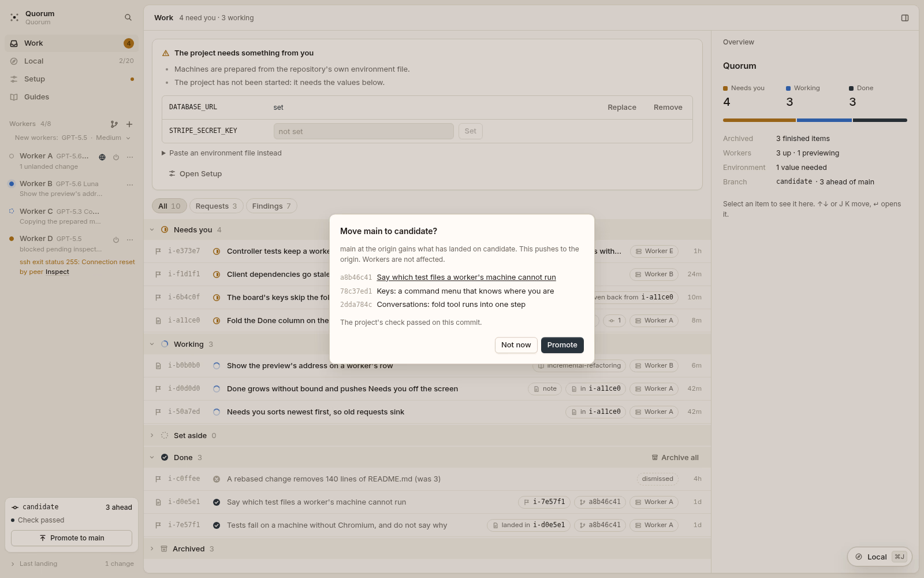
Task: Toggle the right overview panel icon
Action: pyautogui.click(x=905, y=18)
